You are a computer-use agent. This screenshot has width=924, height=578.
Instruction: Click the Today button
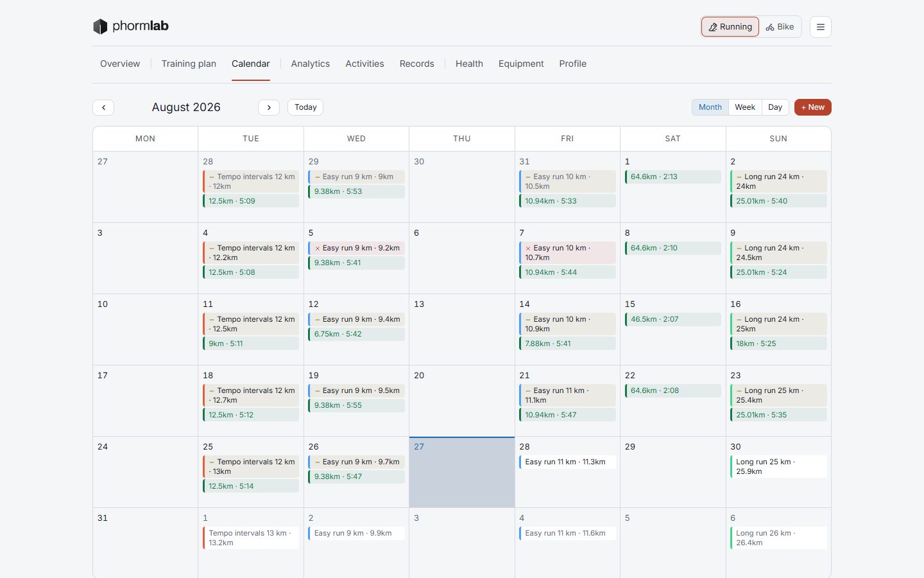[x=305, y=107]
